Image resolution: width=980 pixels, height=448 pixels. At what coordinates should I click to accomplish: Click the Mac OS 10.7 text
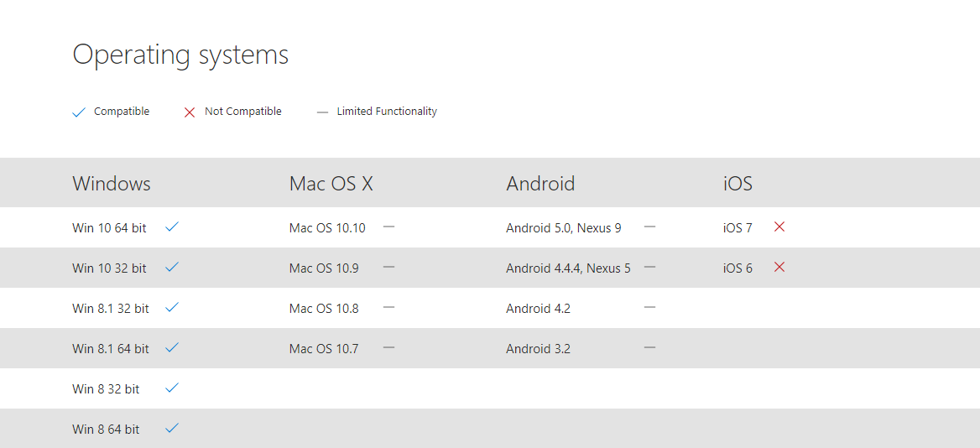pos(324,349)
